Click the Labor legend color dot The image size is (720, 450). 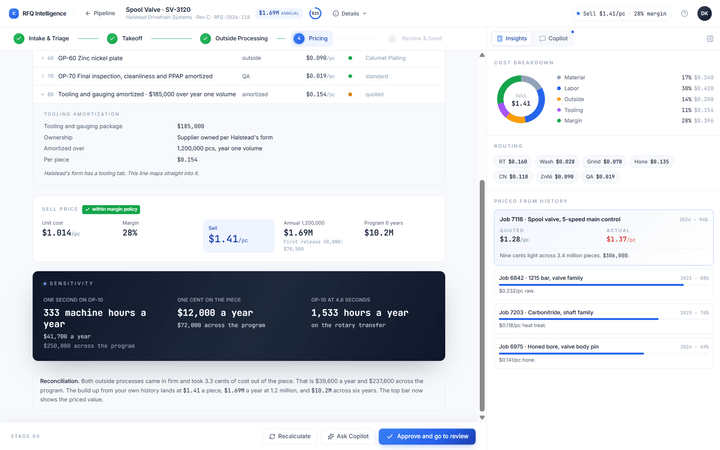click(559, 88)
